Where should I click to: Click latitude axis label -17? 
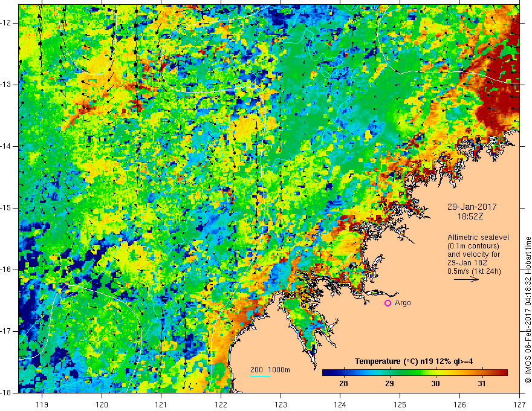point(6,331)
